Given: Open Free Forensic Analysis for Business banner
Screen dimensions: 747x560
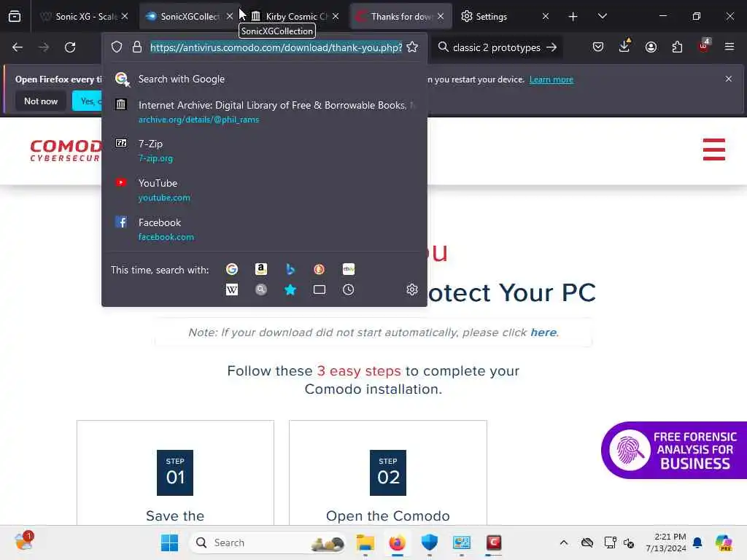Looking at the screenshot, I should point(674,450).
